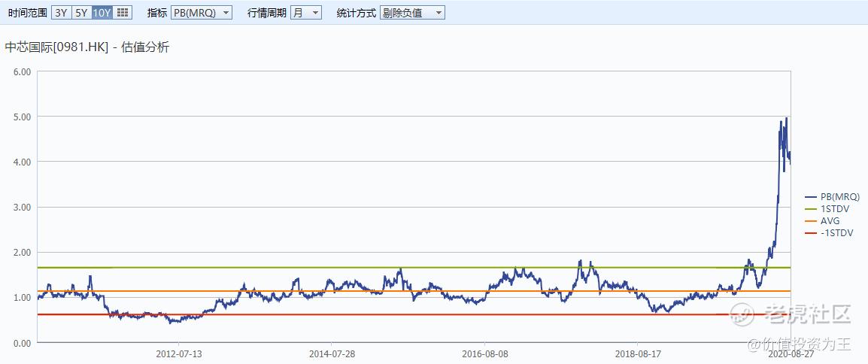This screenshot has width=868, height=364.
Task: Click the 2012-07-13 date axis label
Action: (x=178, y=353)
